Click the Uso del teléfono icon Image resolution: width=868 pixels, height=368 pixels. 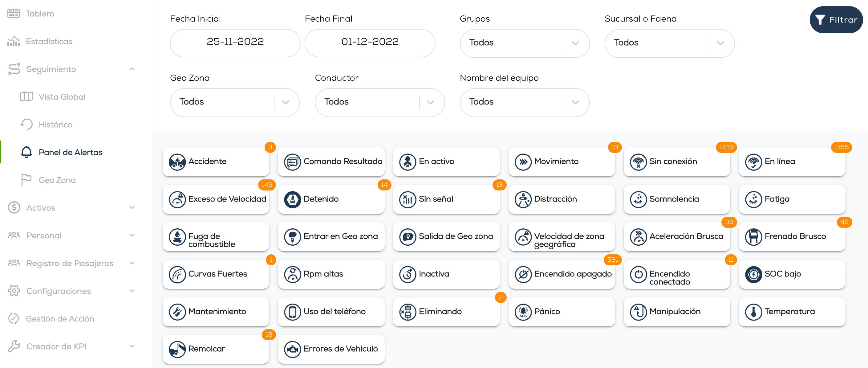292,312
